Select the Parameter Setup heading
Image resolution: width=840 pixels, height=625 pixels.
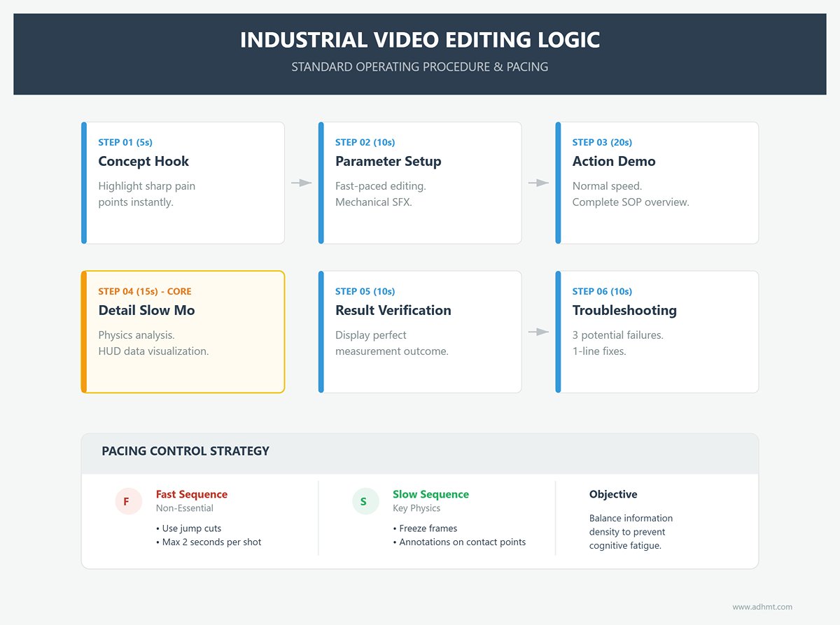[x=388, y=162]
